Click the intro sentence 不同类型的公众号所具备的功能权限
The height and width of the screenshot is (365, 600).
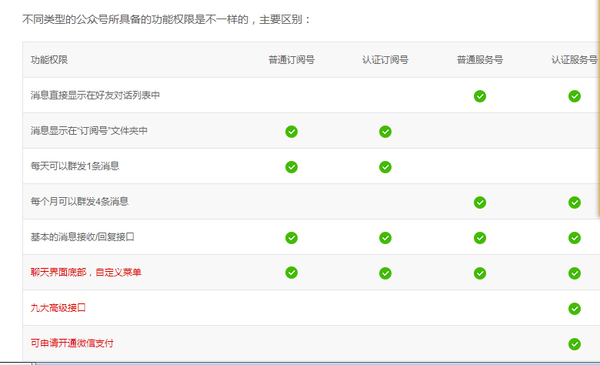tap(166, 19)
